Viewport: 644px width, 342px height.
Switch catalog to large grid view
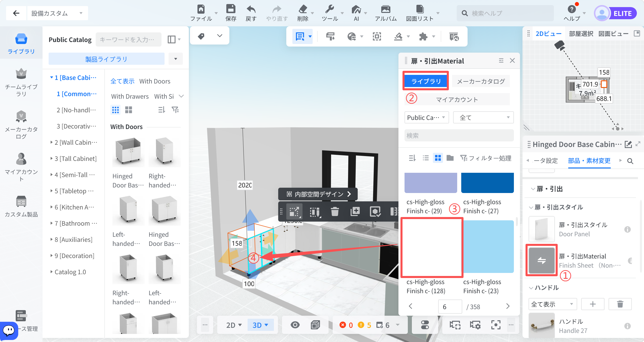pyautogui.click(x=129, y=110)
